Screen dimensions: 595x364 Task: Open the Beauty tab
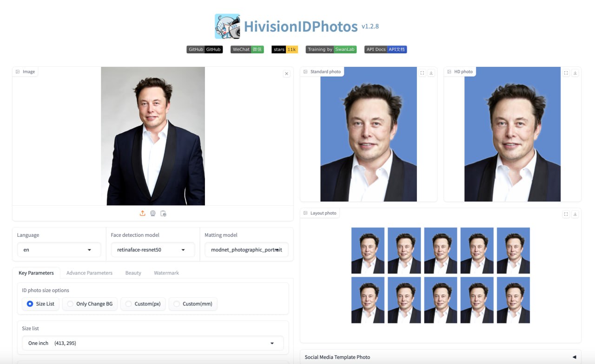click(133, 273)
